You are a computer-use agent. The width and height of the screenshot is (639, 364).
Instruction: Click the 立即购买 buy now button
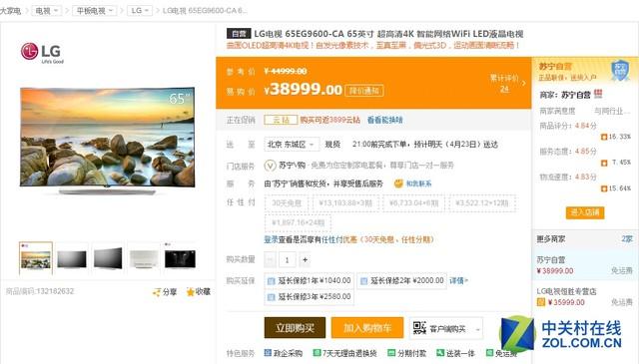[295, 328]
